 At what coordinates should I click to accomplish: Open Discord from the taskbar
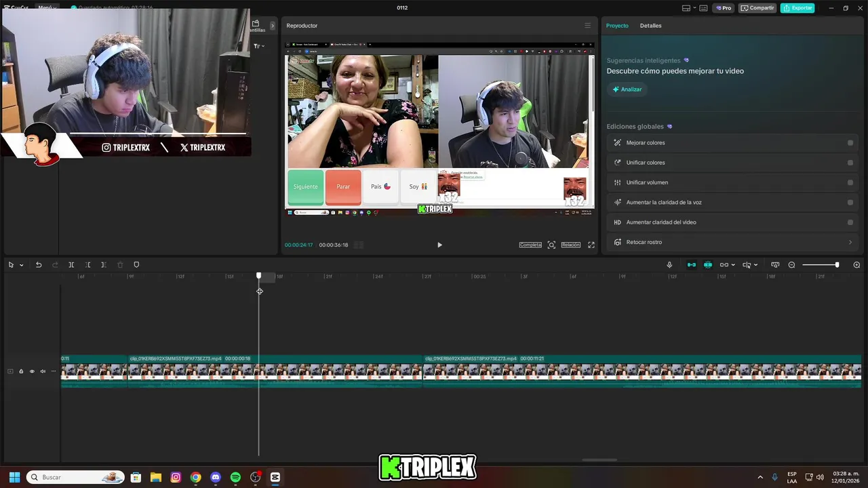tap(216, 477)
